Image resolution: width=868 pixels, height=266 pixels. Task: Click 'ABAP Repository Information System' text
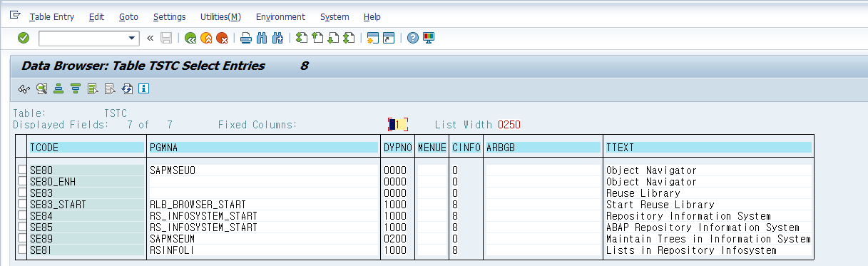coord(703,227)
